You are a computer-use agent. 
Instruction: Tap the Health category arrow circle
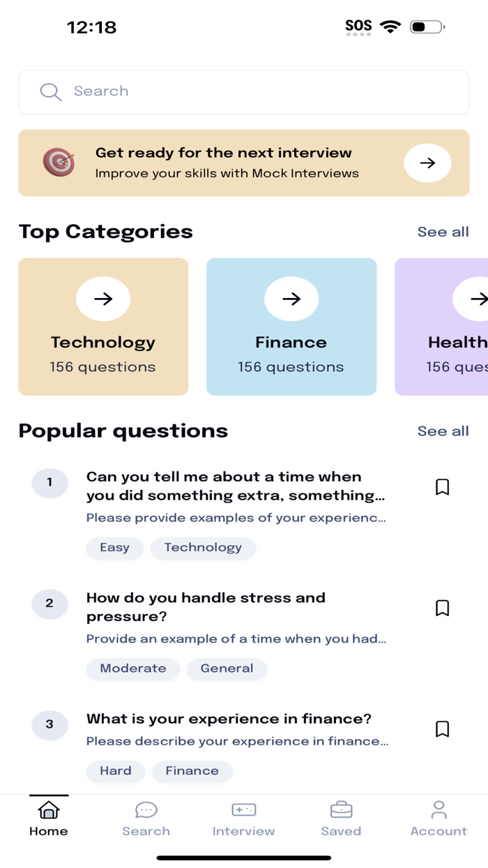(x=478, y=299)
